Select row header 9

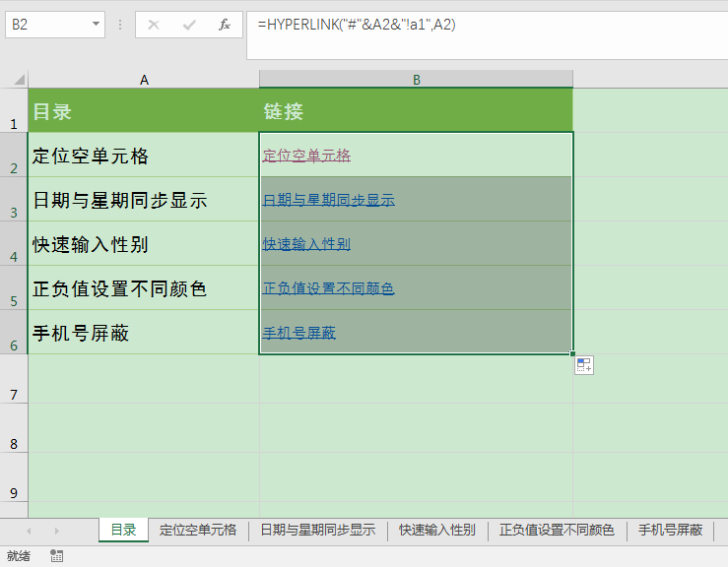14,477
